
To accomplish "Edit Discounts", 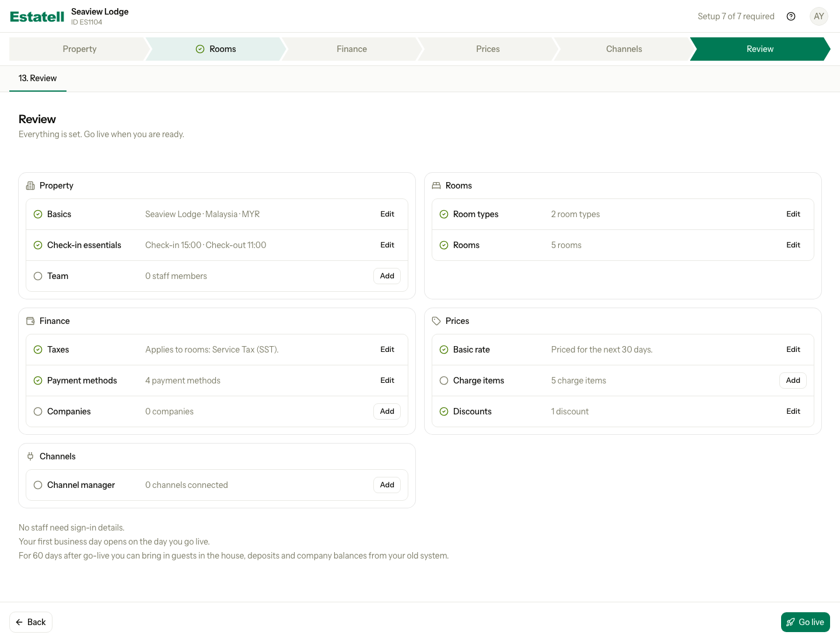I will click(793, 411).
